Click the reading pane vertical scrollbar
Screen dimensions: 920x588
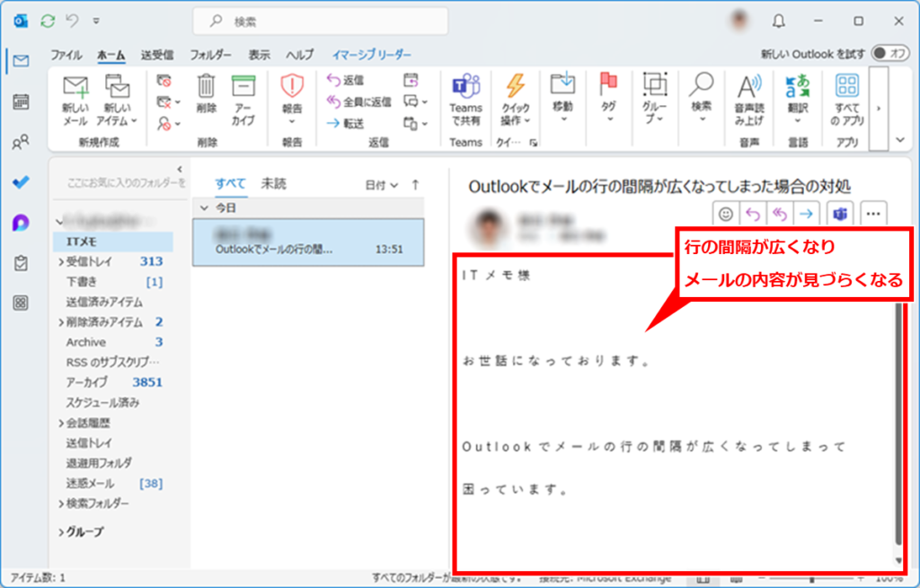click(898, 422)
